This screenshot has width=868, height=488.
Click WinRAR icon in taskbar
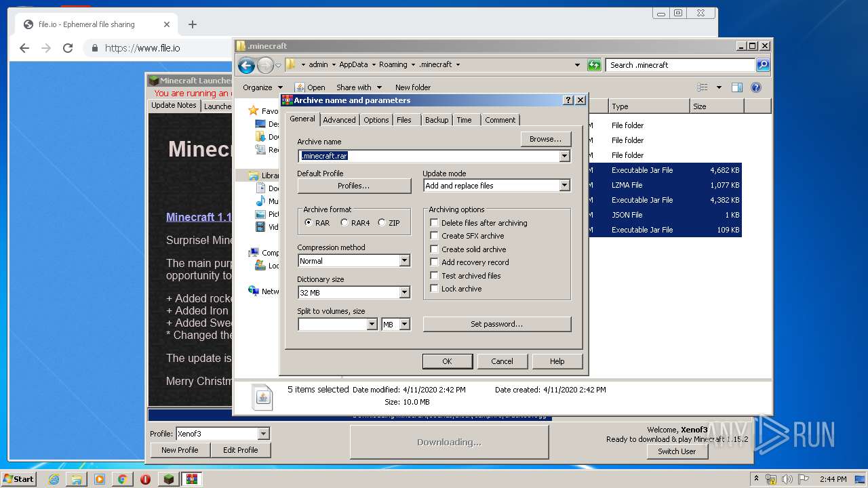pos(191,479)
